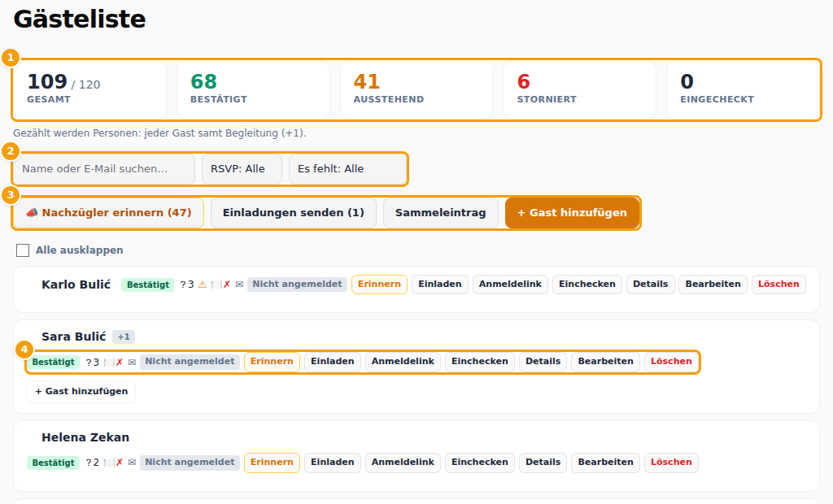
Task: Click Löschen in Sara Bulić's row
Action: (x=671, y=362)
